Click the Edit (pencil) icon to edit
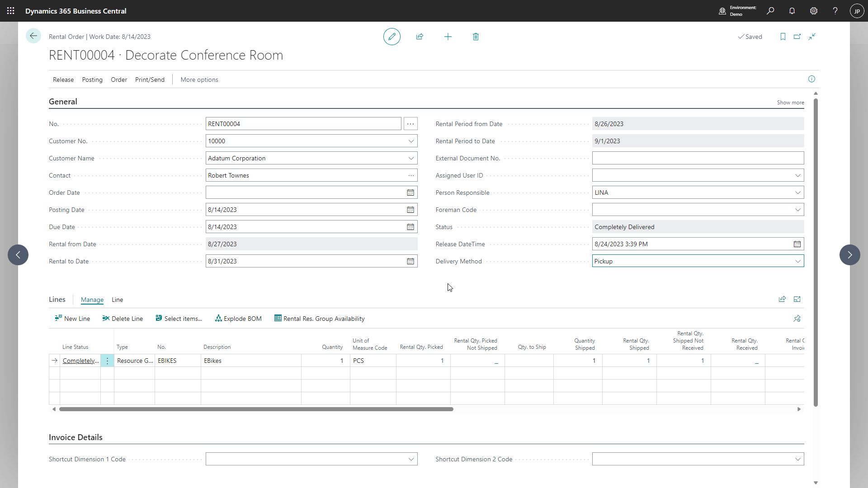This screenshot has height=488, width=868. click(392, 36)
